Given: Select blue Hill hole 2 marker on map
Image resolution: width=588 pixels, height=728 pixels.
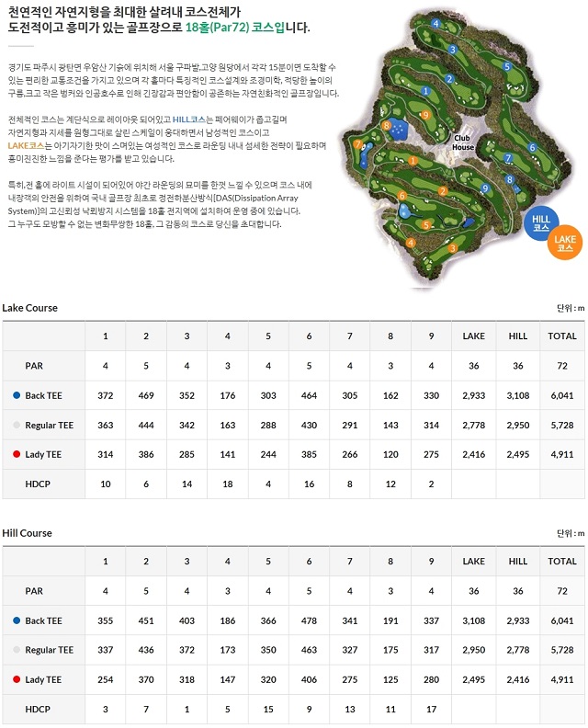Looking at the screenshot, I should [448, 79].
